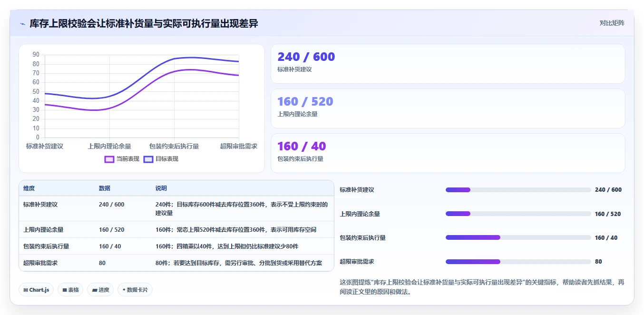Click the 80 table cell
This screenshot has height=315, width=644.
pos(102,263)
